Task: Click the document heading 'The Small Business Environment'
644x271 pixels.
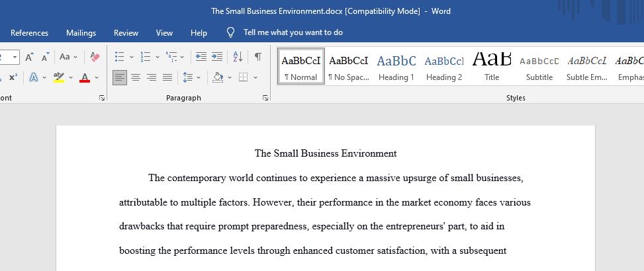Action: pyautogui.click(x=326, y=154)
